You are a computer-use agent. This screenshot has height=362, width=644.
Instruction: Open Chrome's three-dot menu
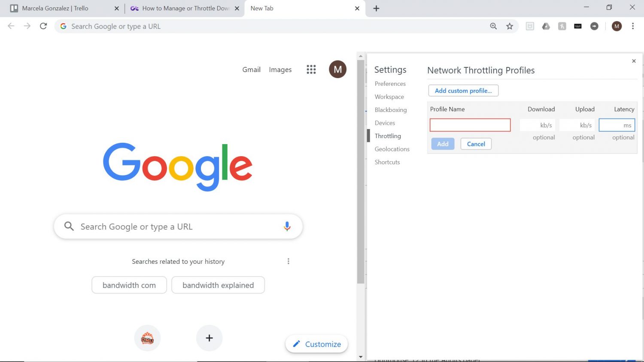click(x=633, y=26)
